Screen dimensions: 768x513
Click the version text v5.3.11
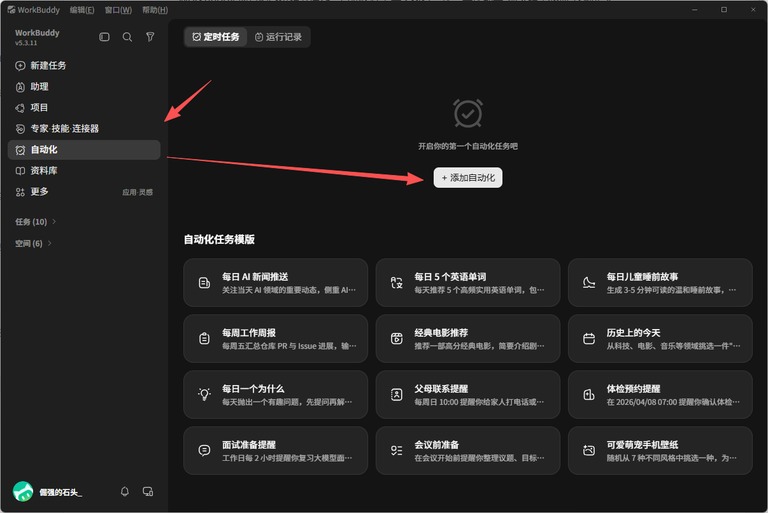(x=26, y=43)
